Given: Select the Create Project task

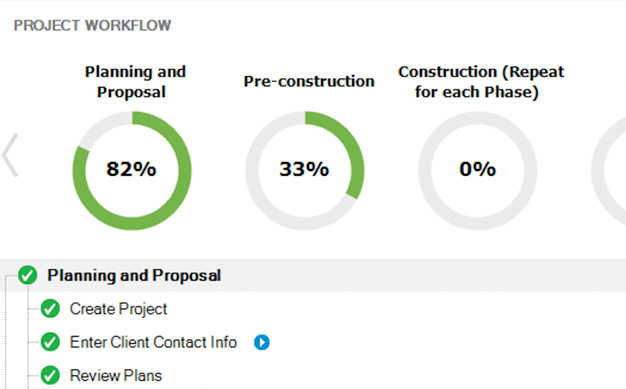Looking at the screenshot, I should tap(118, 309).
